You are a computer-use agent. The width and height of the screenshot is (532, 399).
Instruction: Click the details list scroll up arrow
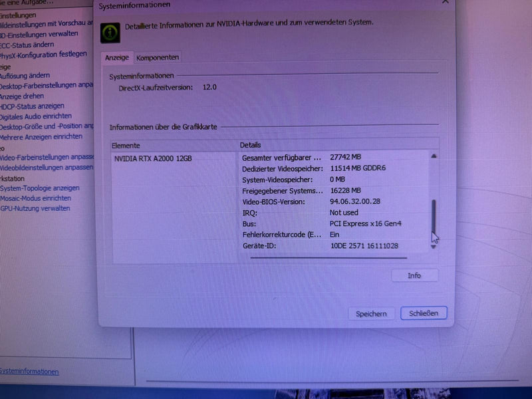click(x=434, y=156)
